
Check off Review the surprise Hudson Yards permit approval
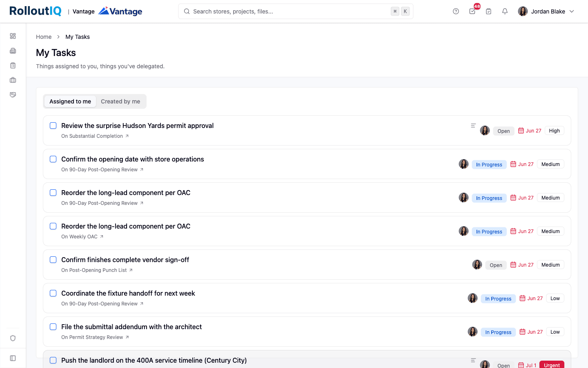click(53, 126)
